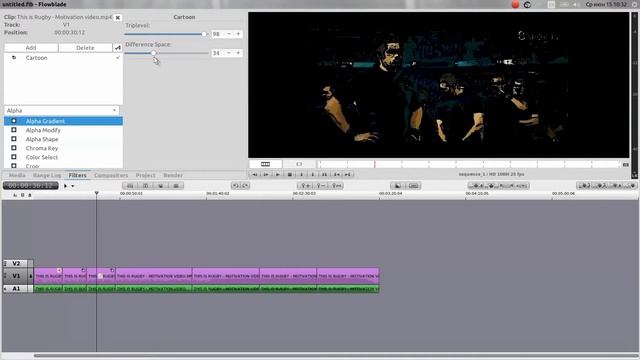Toggle the Cartoon filter active checkmark
The image size is (640, 360).
coord(118,58)
